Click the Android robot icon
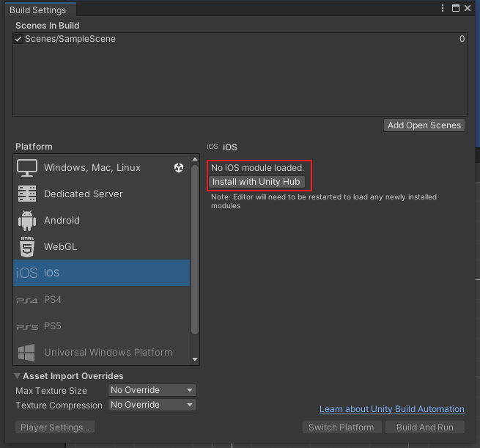This screenshot has width=480, height=448. coord(27,221)
